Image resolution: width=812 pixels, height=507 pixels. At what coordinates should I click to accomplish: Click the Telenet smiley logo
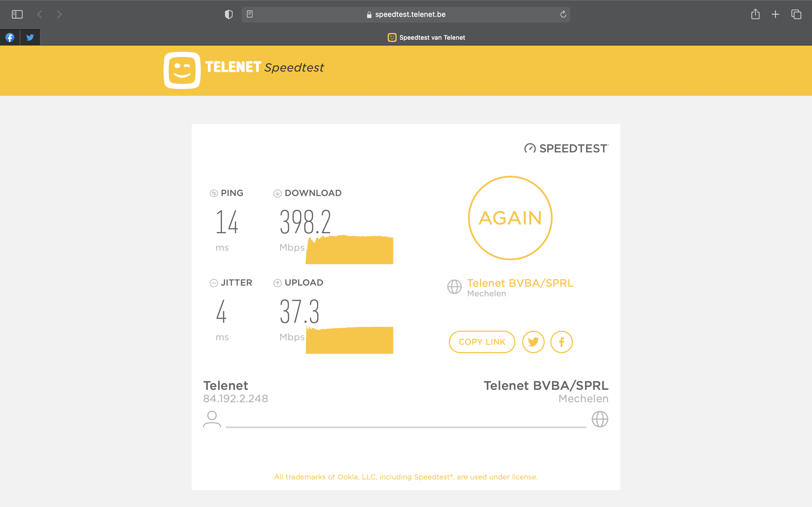click(x=182, y=70)
